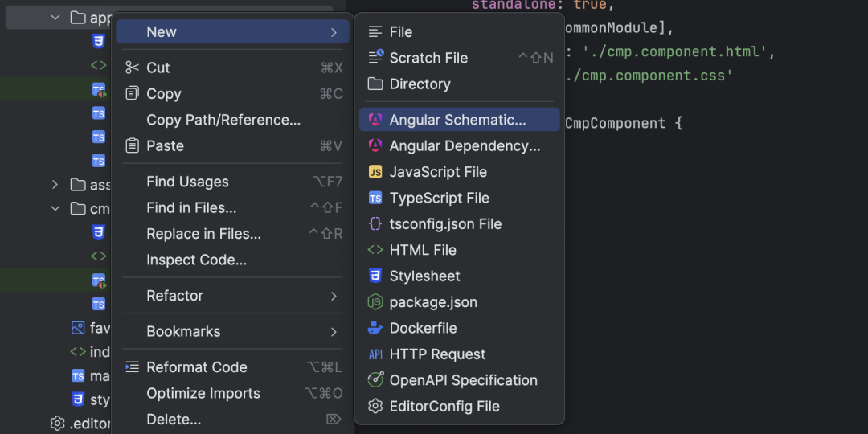Click the HTTP Request API icon
Image resolution: width=868 pixels, height=434 pixels.
375,354
